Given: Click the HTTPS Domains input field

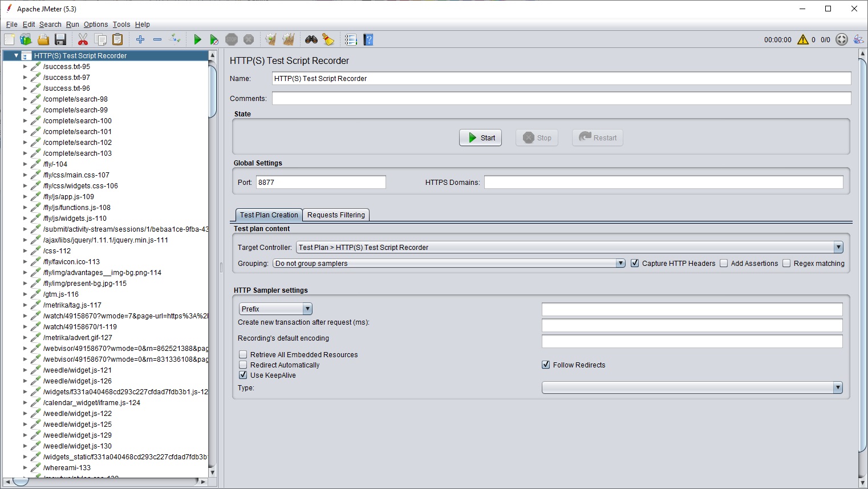Looking at the screenshot, I should pos(664,182).
